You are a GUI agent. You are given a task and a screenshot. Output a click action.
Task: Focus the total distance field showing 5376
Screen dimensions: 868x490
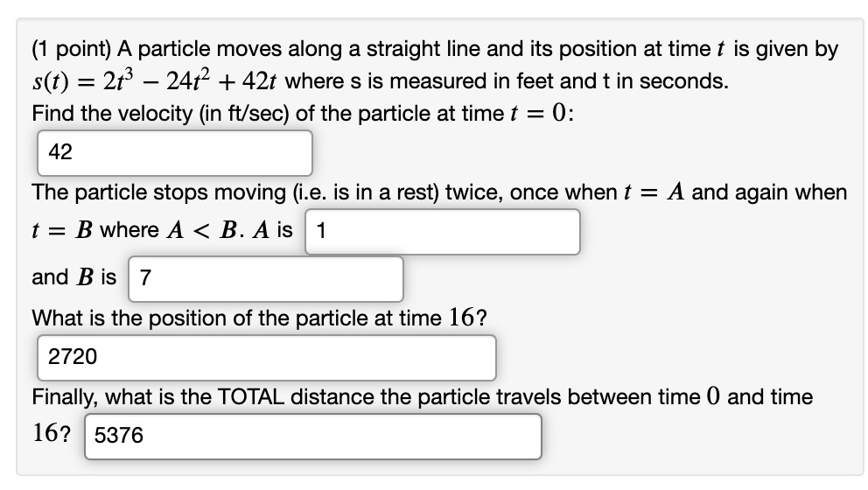(312, 436)
